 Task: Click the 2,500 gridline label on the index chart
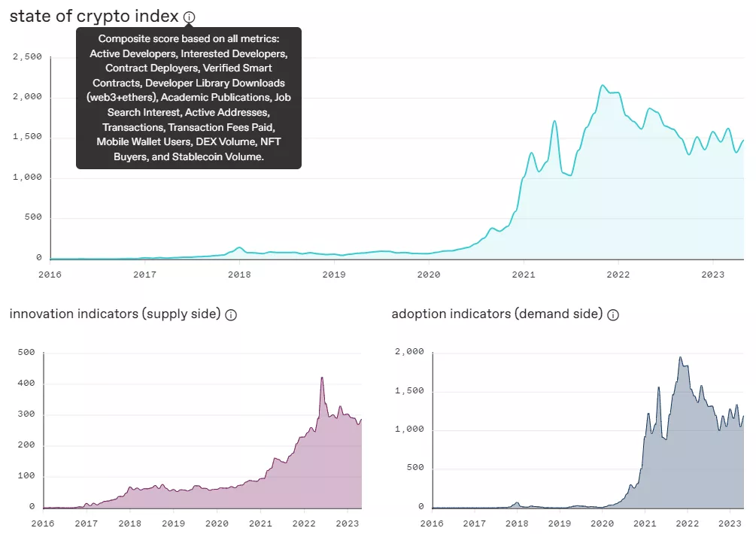click(29, 56)
